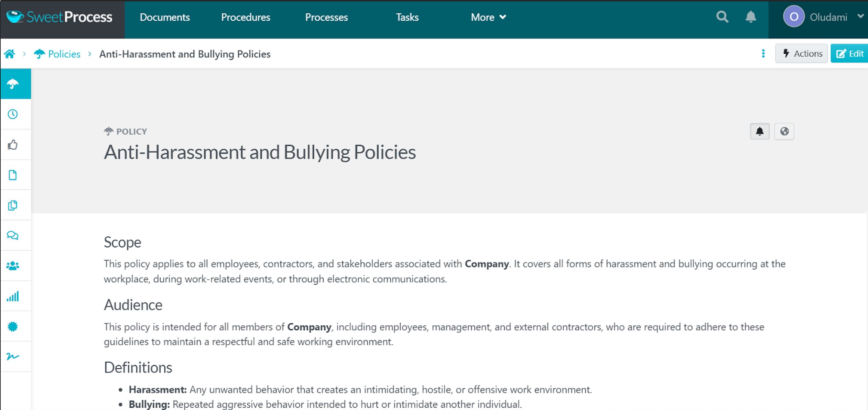Go to the Procedures menu item

point(246,17)
